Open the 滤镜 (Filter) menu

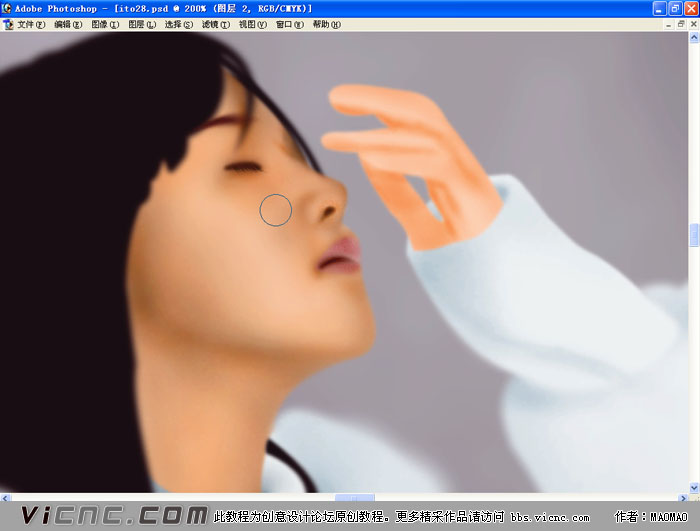[x=216, y=25]
